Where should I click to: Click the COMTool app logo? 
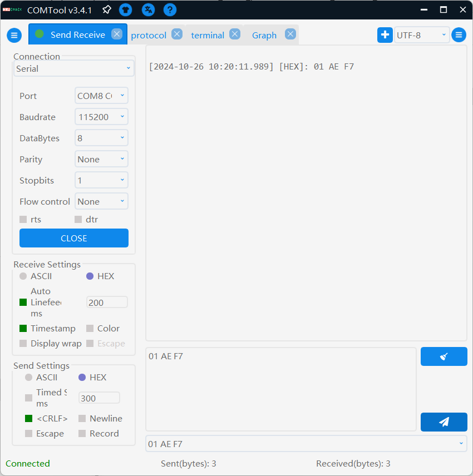tap(12, 9)
